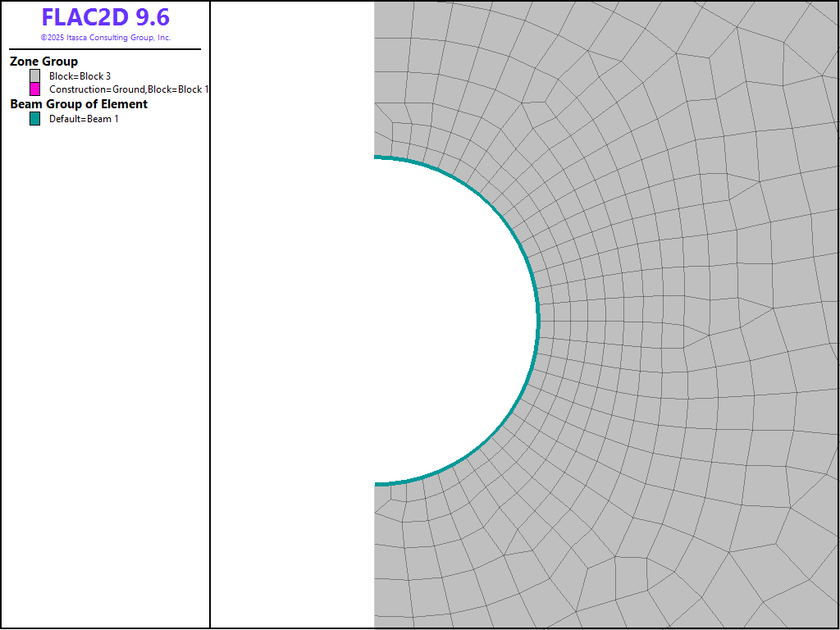Click inside the white excavated tunnel opening
840x630 pixels.
point(443,320)
